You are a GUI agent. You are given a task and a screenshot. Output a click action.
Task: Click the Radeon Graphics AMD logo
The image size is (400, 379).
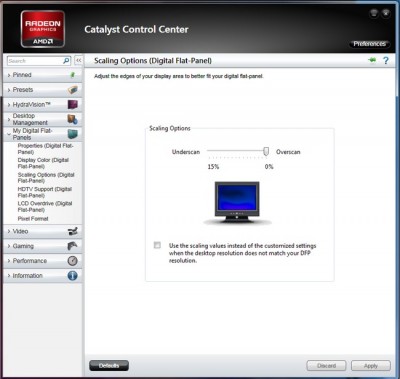click(43, 29)
